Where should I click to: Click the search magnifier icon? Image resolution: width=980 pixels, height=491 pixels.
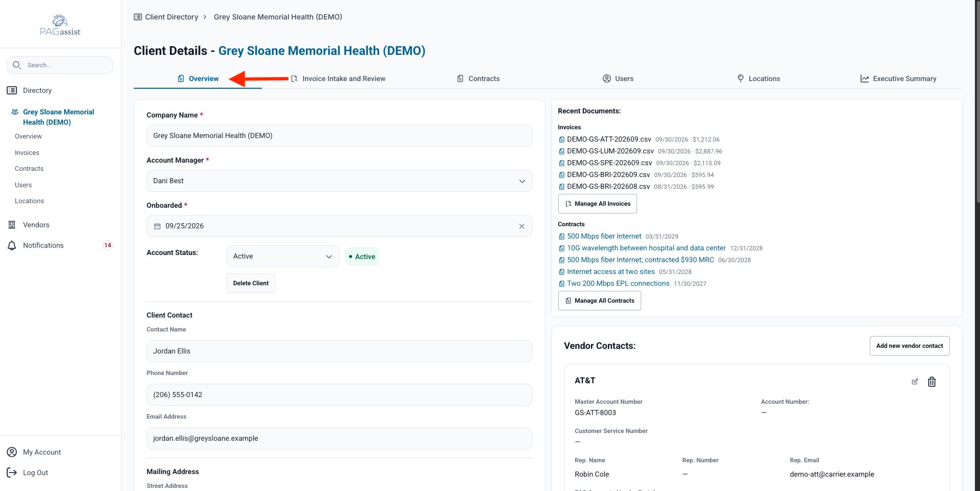click(17, 65)
